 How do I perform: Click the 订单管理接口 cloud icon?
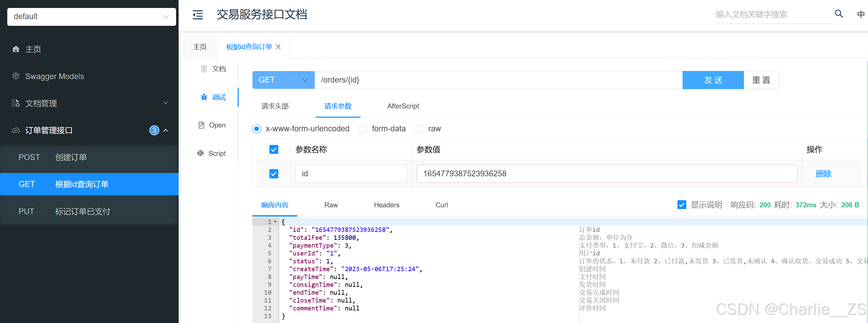click(x=16, y=130)
